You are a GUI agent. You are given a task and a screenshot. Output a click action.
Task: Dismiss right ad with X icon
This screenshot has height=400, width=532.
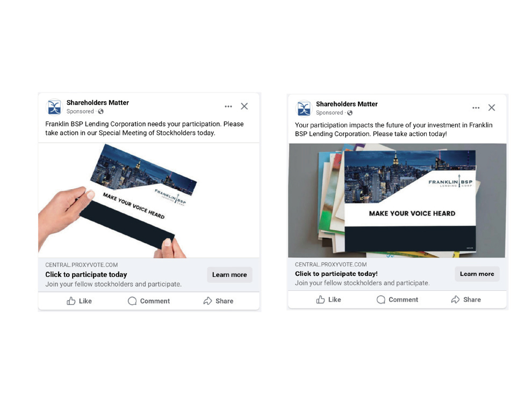492,108
